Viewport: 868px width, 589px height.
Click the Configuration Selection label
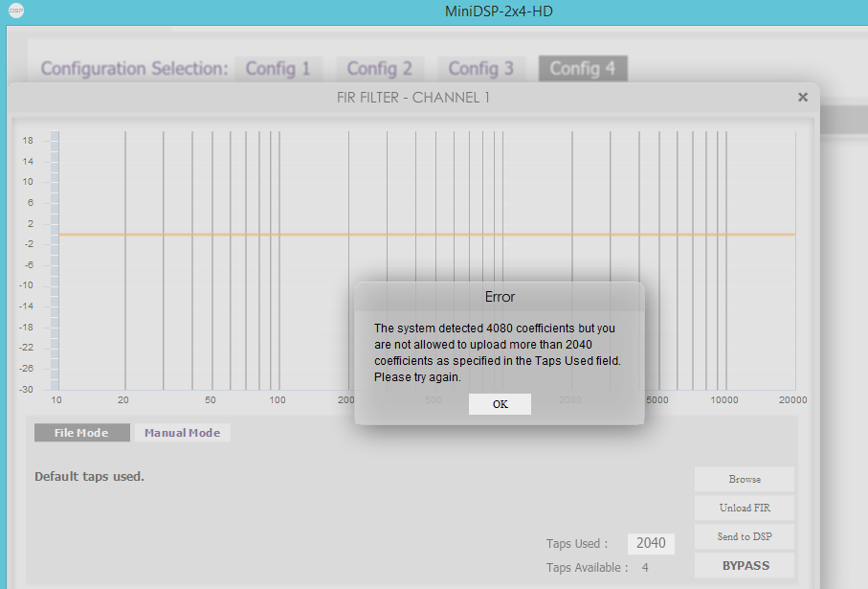tap(134, 69)
